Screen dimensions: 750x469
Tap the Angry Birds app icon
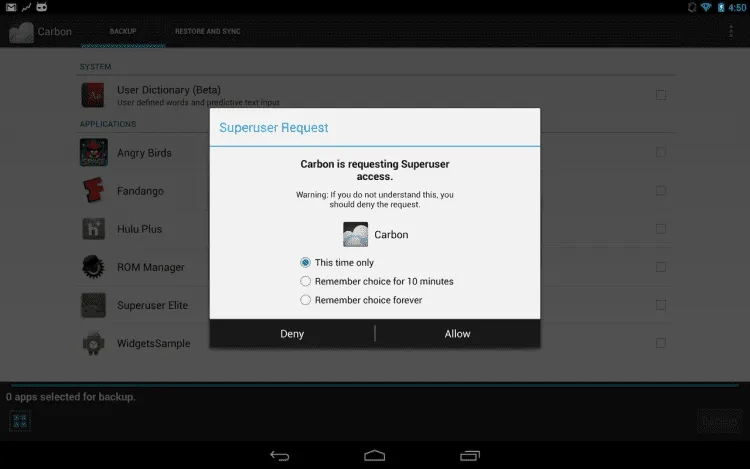[x=93, y=153]
